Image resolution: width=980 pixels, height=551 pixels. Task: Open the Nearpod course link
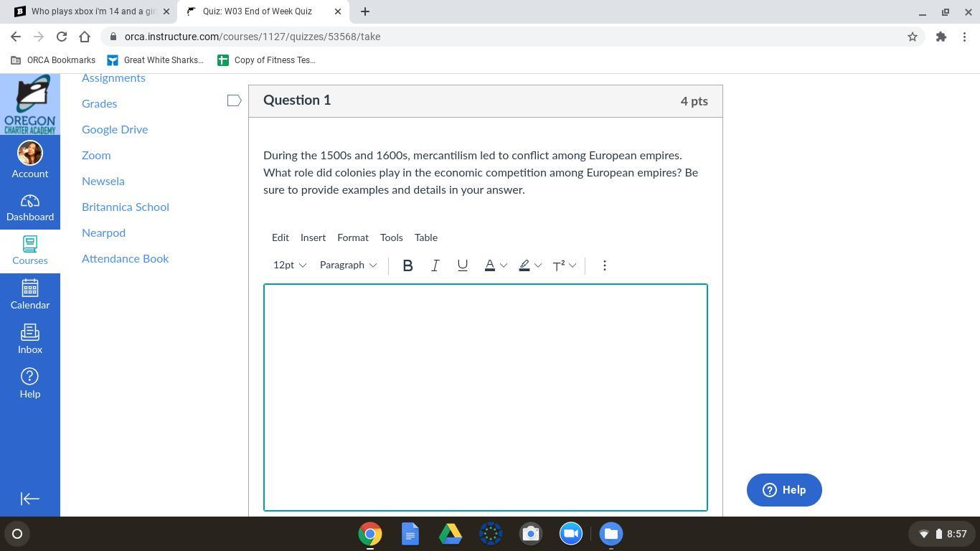[103, 233]
